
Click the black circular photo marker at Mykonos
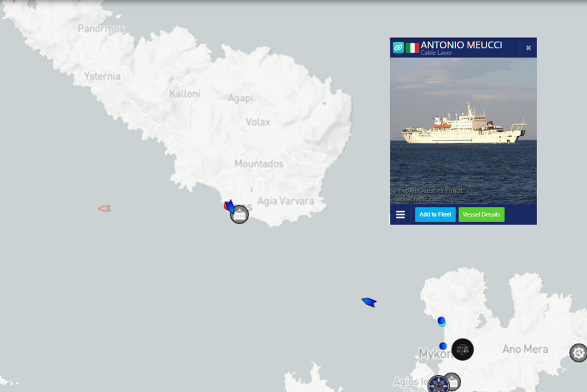pyautogui.click(x=463, y=349)
